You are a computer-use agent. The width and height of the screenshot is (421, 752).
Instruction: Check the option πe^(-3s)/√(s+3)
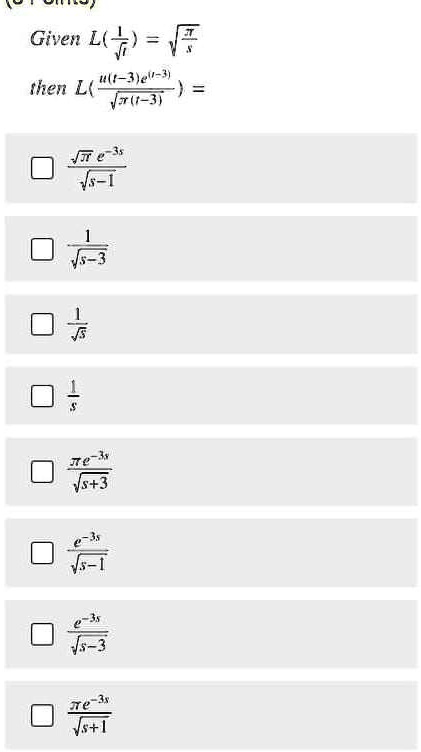point(42,471)
